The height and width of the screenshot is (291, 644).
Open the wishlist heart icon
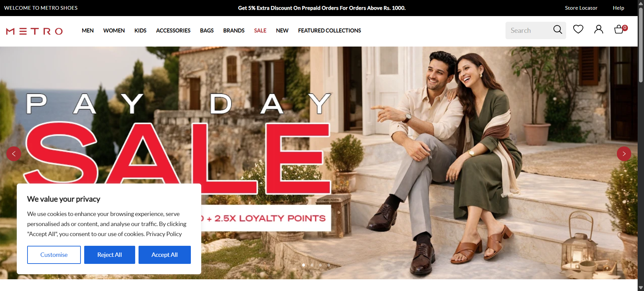[578, 29]
